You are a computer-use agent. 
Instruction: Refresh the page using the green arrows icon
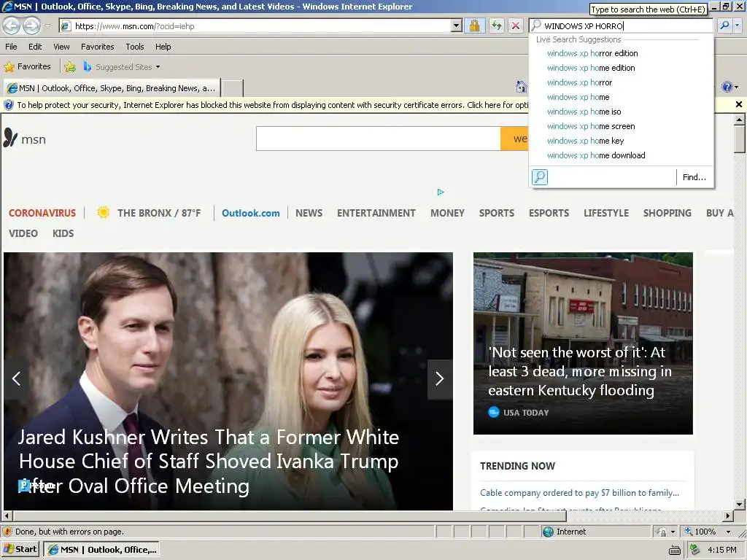pos(496,26)
